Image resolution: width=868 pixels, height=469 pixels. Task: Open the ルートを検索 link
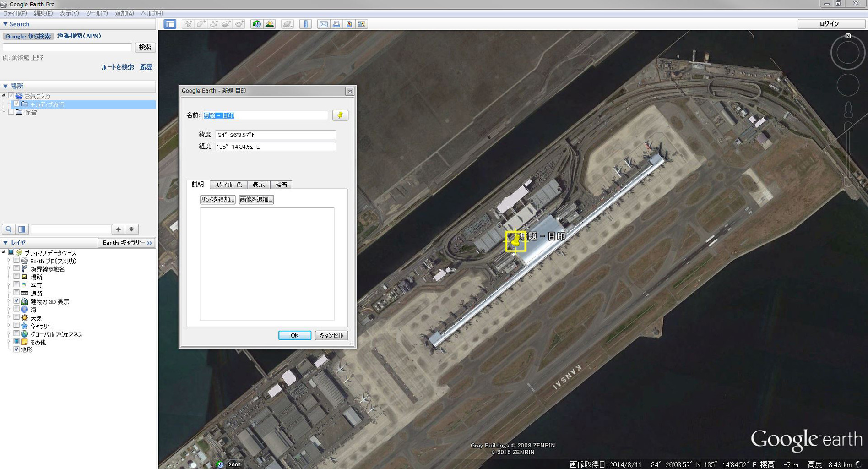(118, 67)
